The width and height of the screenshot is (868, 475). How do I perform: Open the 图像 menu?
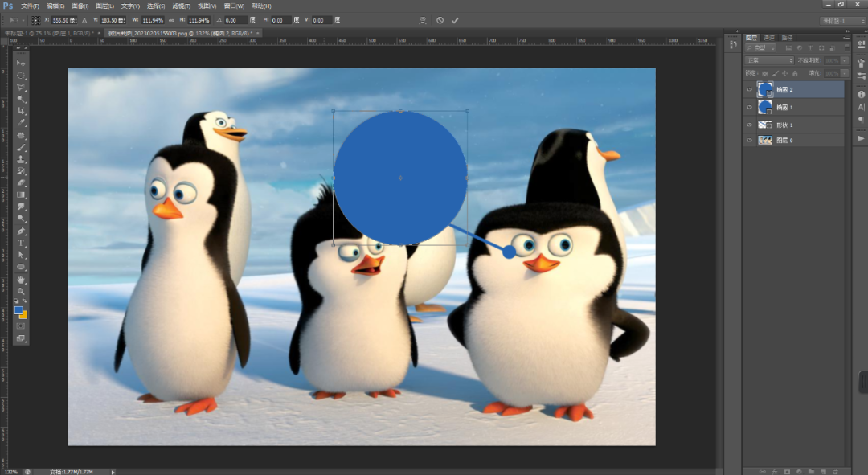[x=80, y=6]
